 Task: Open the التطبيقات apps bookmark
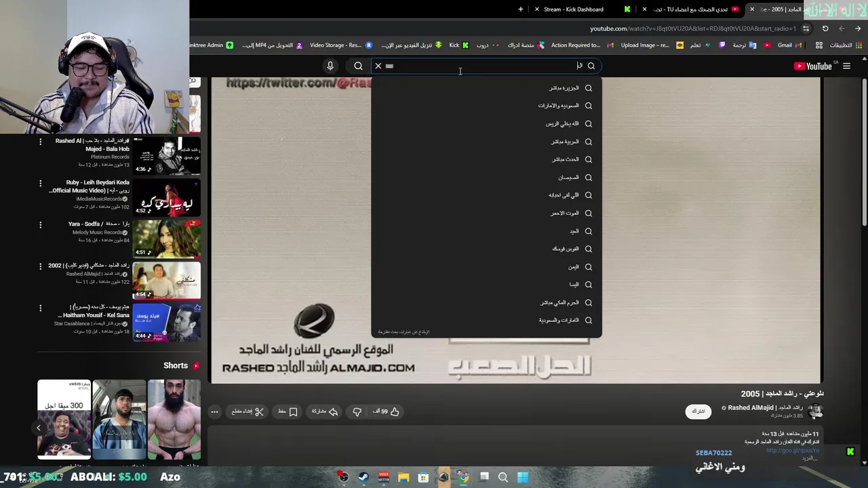pos(835,45)
